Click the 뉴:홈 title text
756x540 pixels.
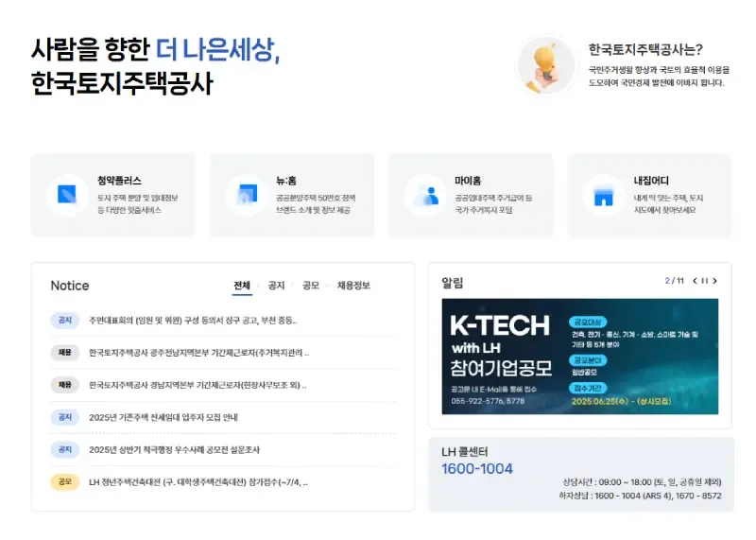tap(286, 181)
